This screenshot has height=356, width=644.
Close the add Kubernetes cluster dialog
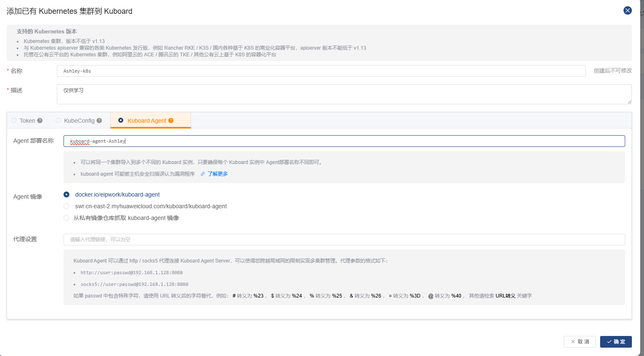[x=627, y=10]
